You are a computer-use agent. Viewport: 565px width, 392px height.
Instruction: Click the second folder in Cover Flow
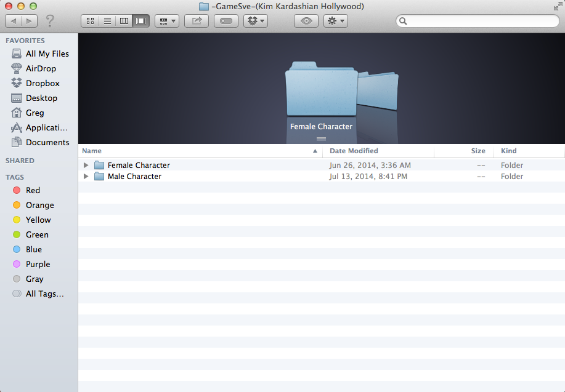[378, 90]
